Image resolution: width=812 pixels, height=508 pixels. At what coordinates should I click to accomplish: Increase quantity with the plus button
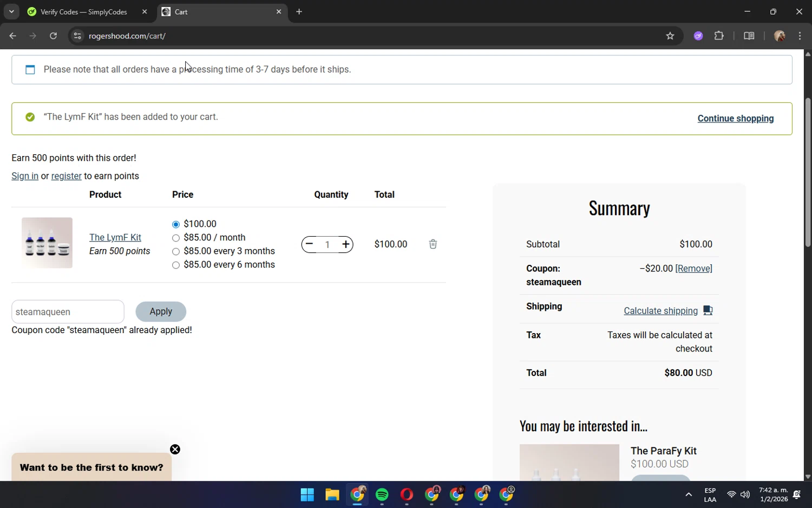coord(346,244)
